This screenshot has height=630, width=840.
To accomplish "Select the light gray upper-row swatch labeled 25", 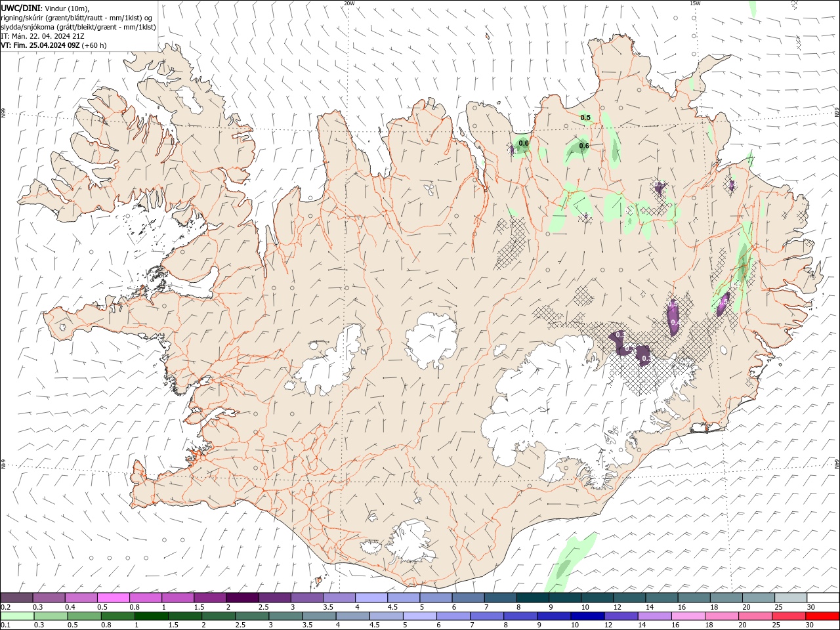I will click(790, 598).
